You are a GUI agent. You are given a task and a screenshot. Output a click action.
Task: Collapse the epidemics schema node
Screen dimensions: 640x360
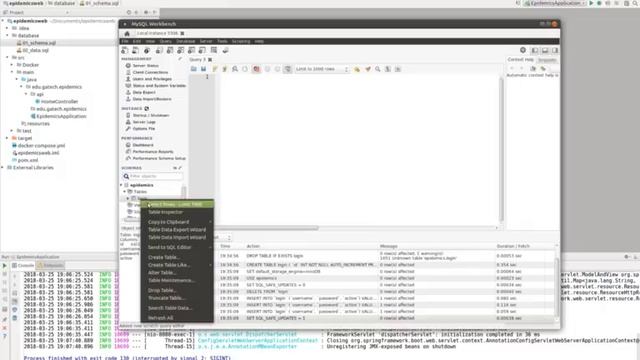pyautogui.click(x=122, y=185)
